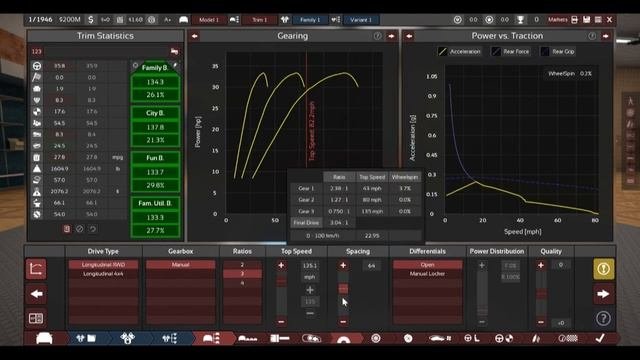The width and height of the screenshot is (640, 360).
Task: Open the comparison panel icon
Action: tap(36, 318)
